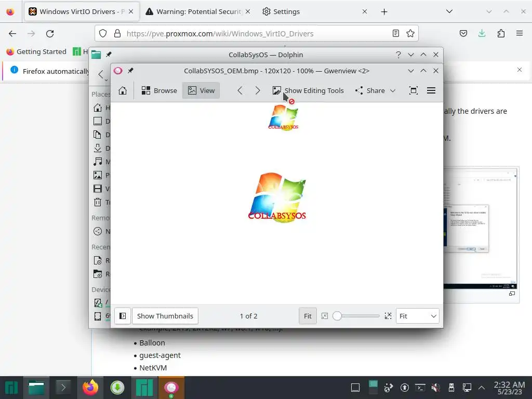Viewport: 532px width, 399px height.
Task: View site lock security info
Action: coord(117,33)
